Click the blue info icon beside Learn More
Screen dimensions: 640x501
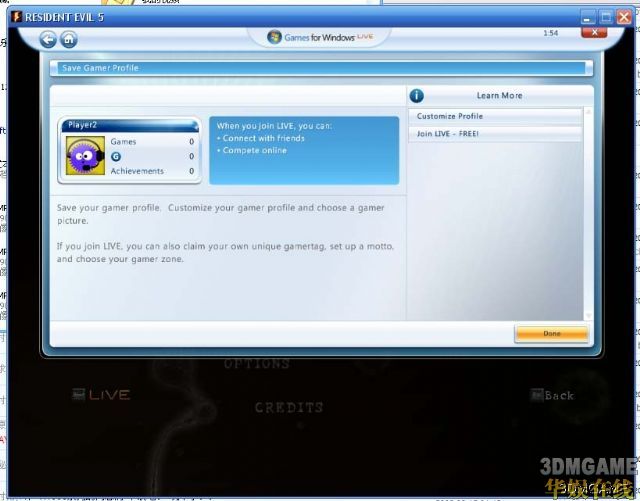416,96
